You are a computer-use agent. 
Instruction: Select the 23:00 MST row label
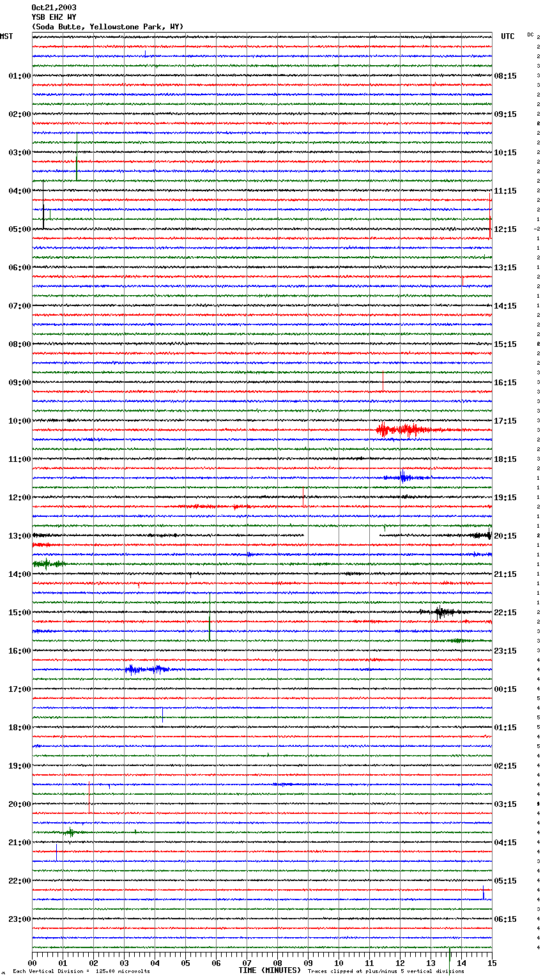19,919
